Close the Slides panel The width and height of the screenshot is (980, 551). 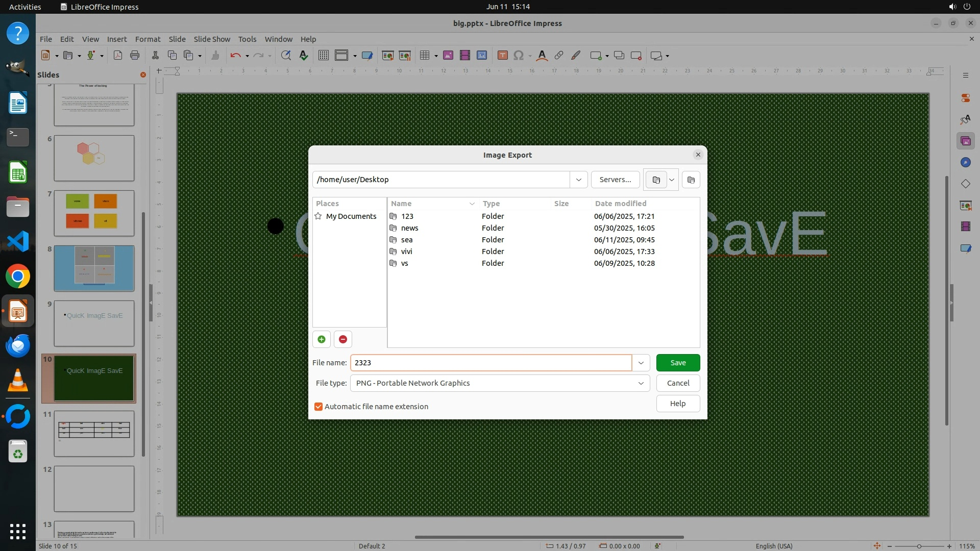point(143,74)
